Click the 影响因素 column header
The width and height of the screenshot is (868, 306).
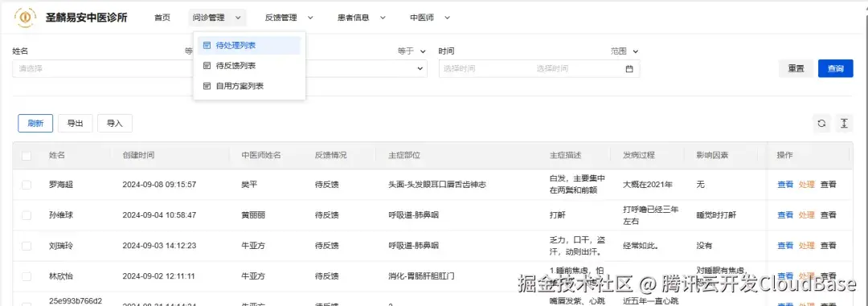pos(712,156)
